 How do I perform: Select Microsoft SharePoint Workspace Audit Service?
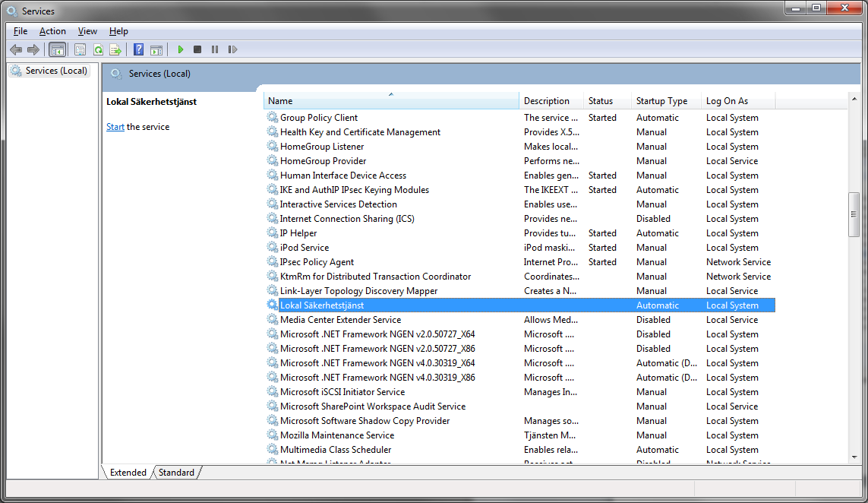(373, 406)
